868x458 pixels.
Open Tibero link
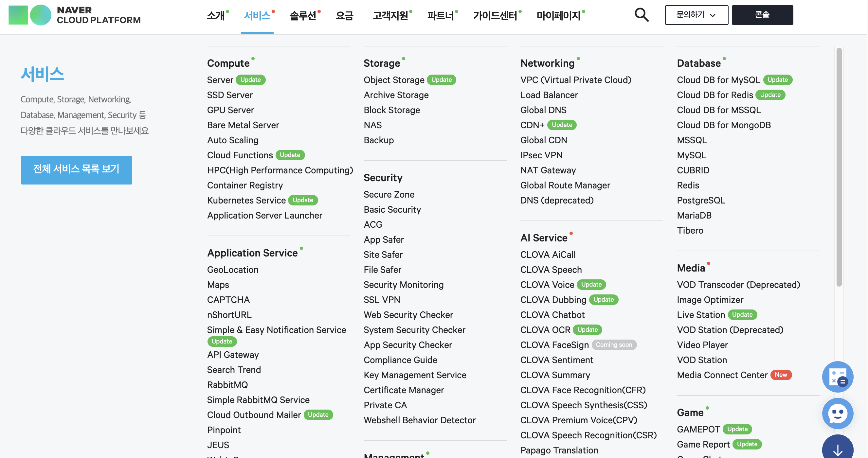coord(690,231)
